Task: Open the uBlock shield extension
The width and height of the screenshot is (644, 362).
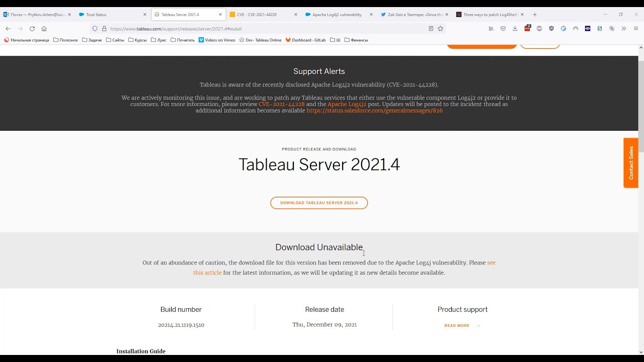Action: pyautogui.click(x=551, y=29)
